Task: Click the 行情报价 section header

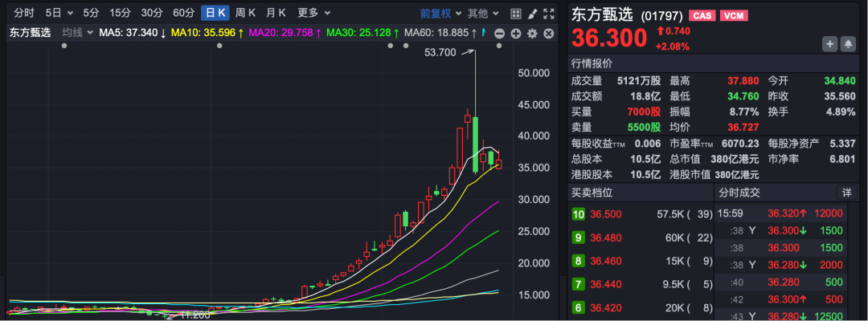Action: (x=592, y=63)
